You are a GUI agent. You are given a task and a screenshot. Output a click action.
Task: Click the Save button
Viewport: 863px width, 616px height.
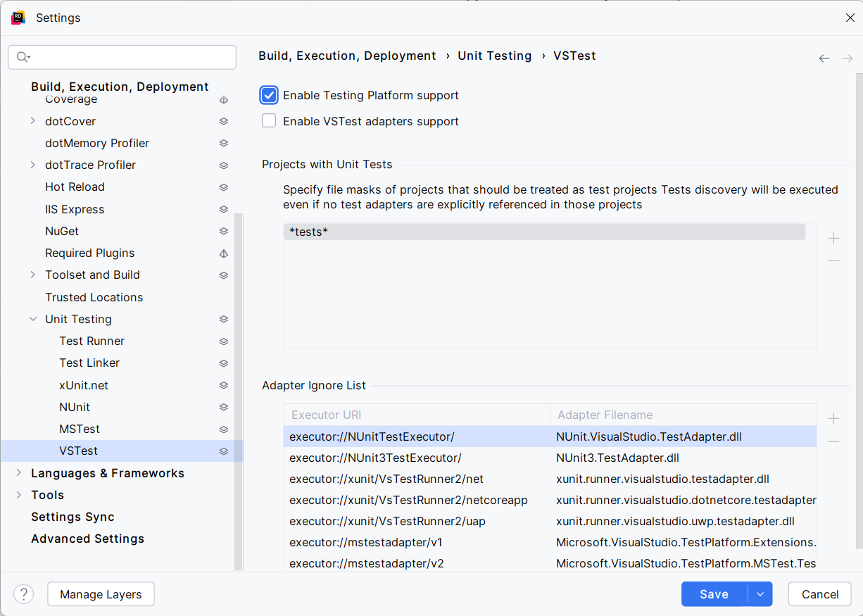tap(714, 594)
